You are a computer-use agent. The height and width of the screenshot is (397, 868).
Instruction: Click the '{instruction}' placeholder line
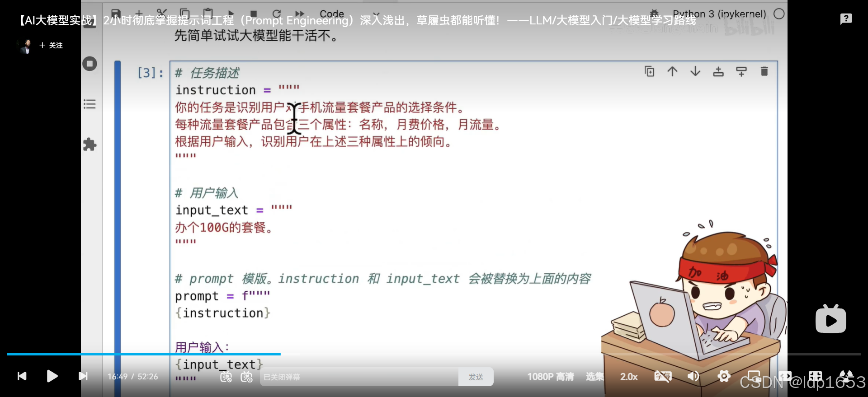point(223,313)
